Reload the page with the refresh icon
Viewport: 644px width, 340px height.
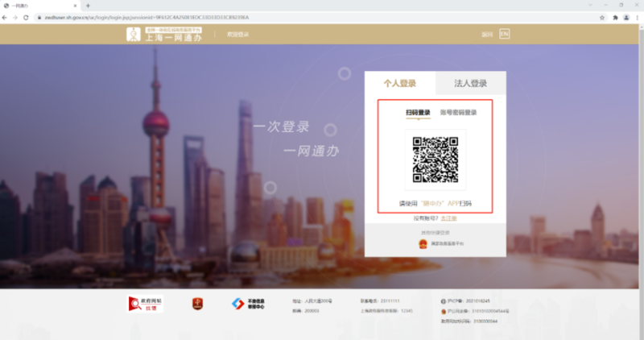[26, 18]
